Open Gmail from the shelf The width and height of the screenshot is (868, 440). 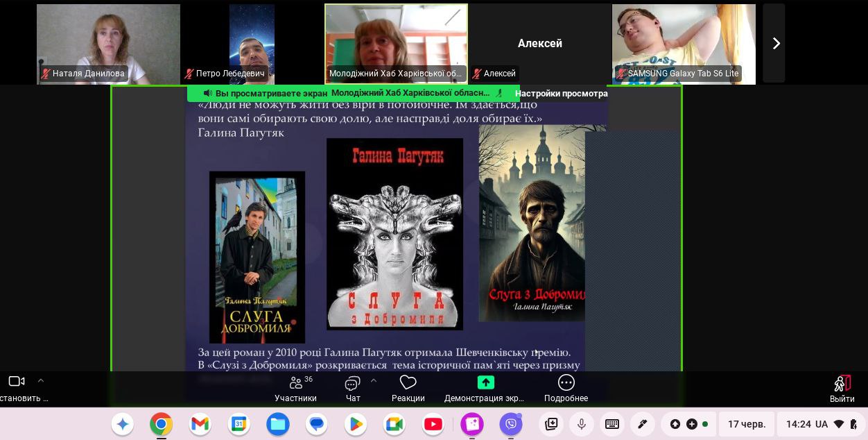click(x=200, y=424)
